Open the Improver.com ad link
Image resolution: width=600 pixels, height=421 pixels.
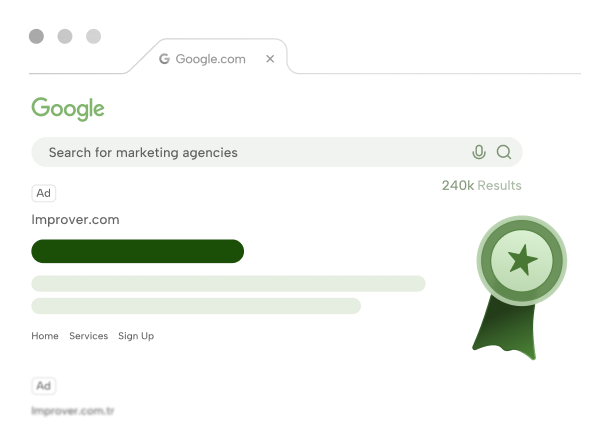tap(75, 220)
